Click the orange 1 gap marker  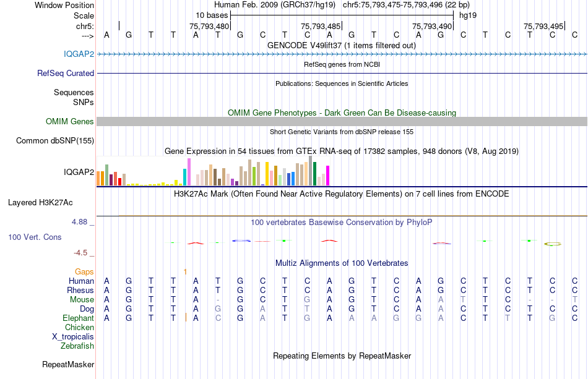click(185, 271)
